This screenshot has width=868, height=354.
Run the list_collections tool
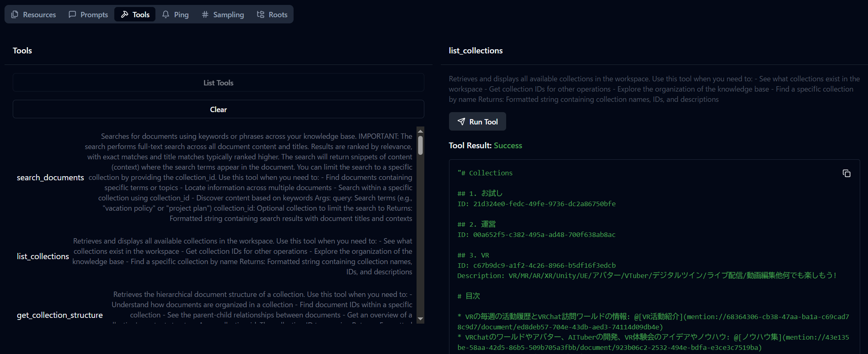(x=477, y=122)
